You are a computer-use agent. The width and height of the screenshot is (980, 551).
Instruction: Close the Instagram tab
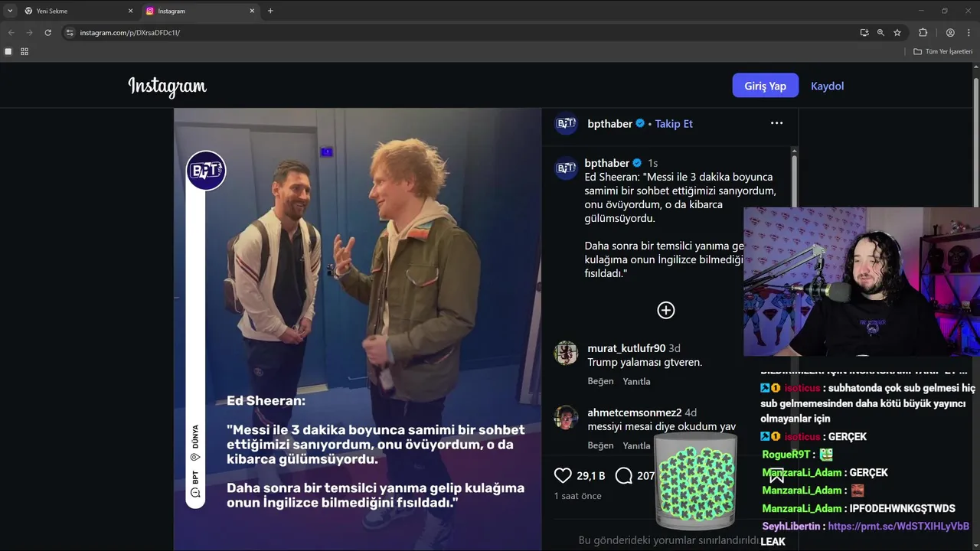(x=252, y=11)
